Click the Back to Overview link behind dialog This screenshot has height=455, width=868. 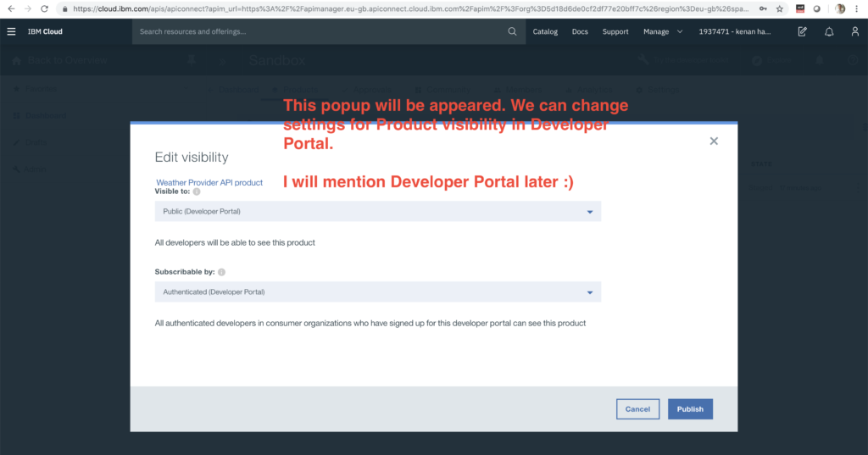coord(67,60)
